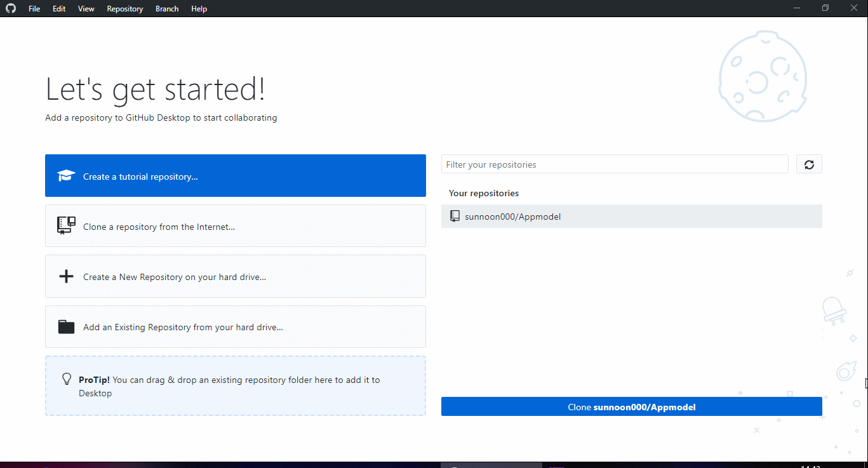Open the Edit menu

coord(59,9)
